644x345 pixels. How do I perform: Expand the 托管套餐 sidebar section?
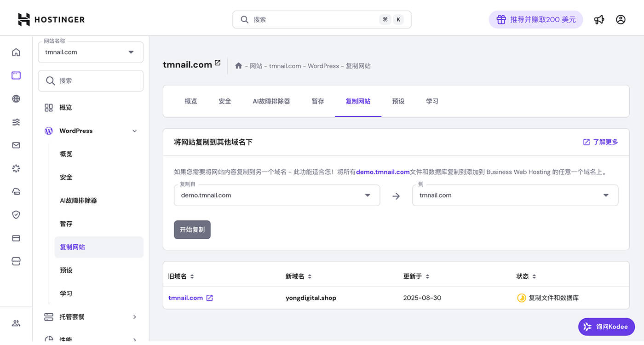135,317
